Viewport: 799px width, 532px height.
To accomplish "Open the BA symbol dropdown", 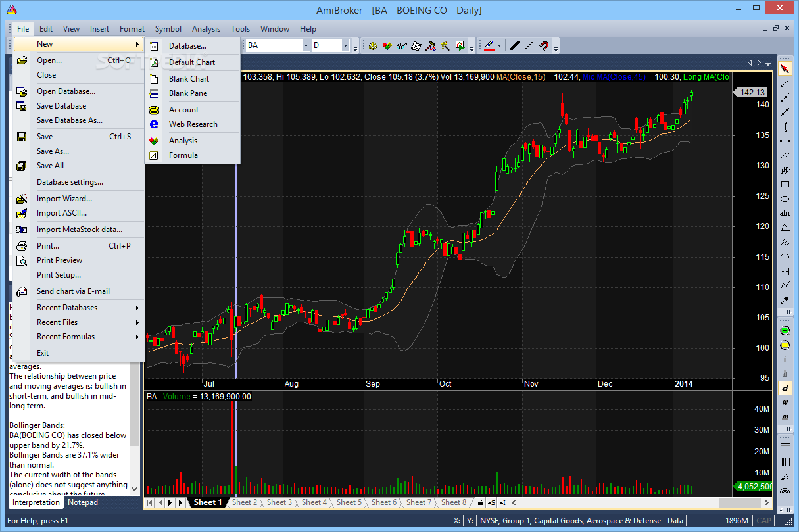I will (306, 45).
